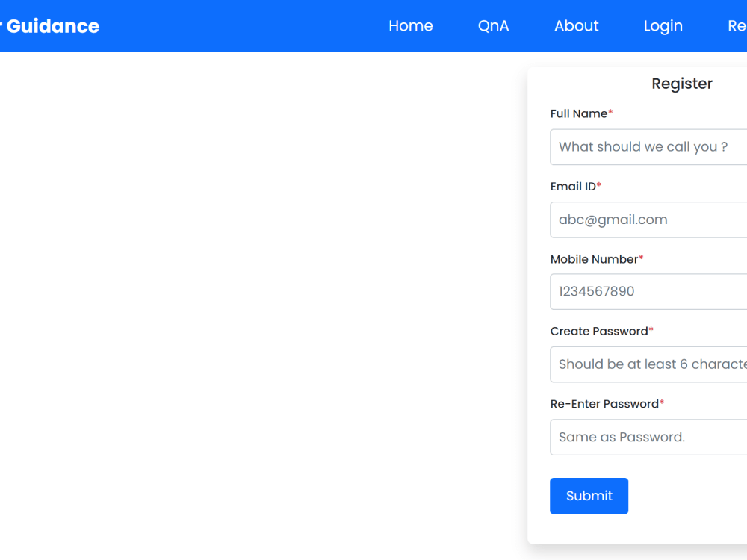Click the Create Password field
747x560 pixels.
click(648, 364)
